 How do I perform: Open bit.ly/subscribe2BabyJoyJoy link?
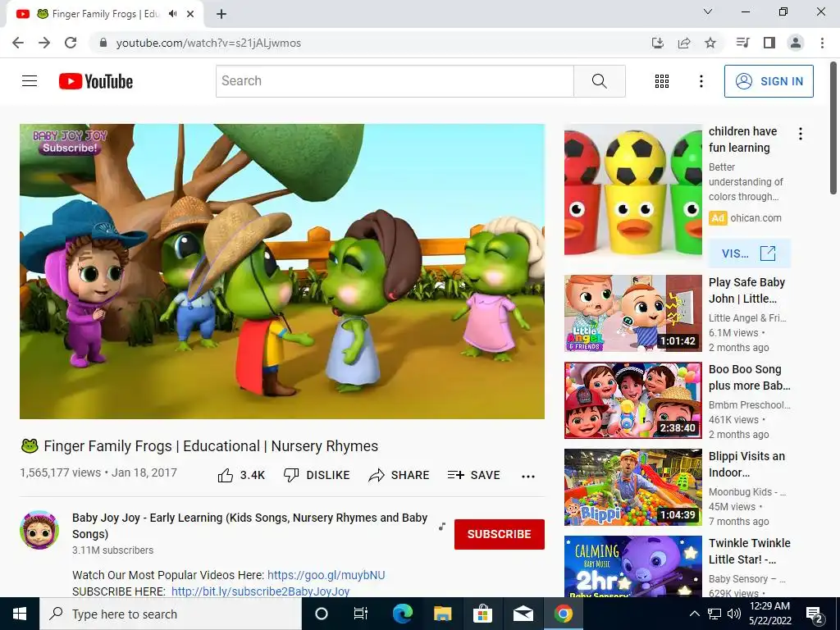coord(260,591)
